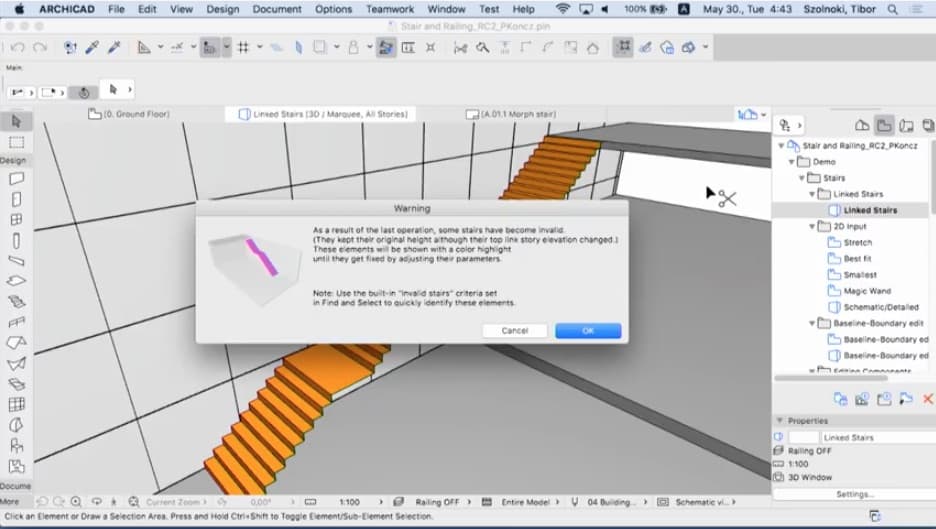Open the Apple menu
This screenshot has width=936, height=529.
[x=19, y=9]
